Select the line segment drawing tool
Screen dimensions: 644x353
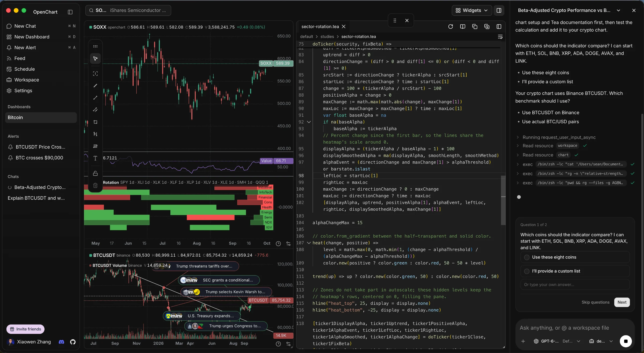tap(95, 98)
